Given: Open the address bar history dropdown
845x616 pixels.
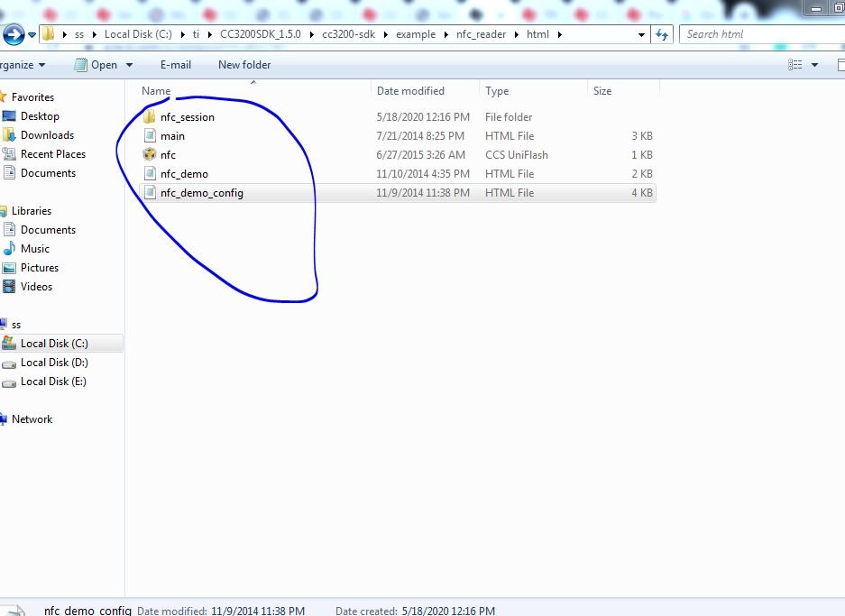Looking at the screenshot, I should (641, 35).
